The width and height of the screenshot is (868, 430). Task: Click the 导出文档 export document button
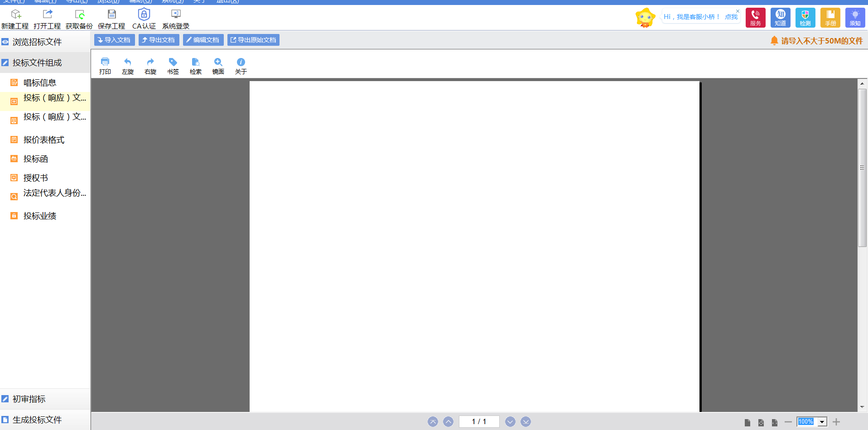(159, 40)
